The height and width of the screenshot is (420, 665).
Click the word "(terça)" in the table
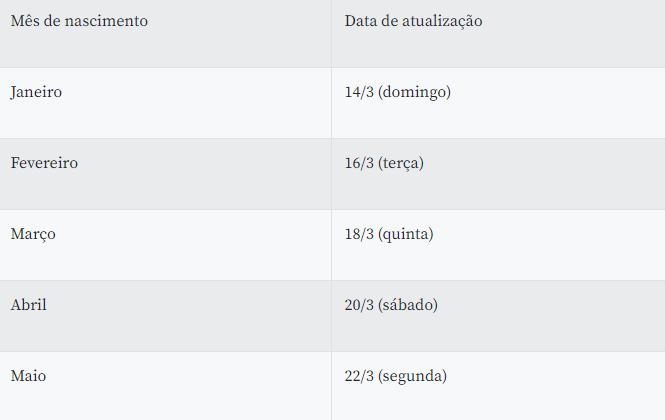point(401,163)
